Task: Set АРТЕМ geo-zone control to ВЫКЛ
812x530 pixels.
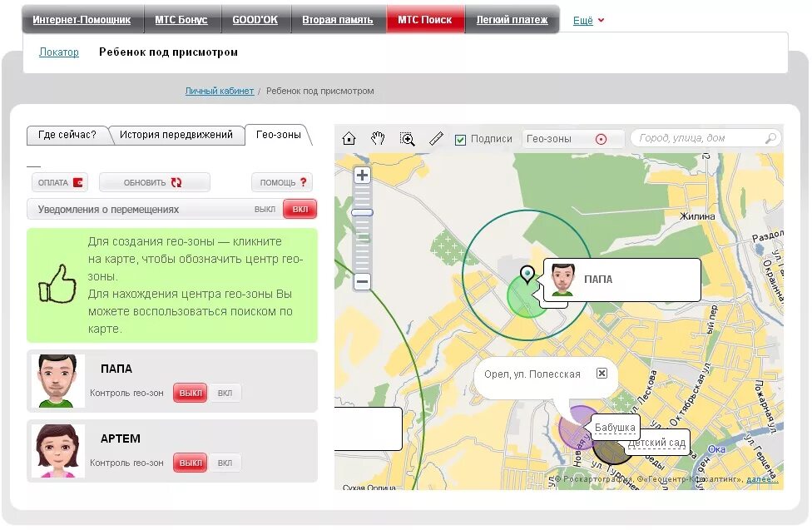Action: tap(190, 463)
